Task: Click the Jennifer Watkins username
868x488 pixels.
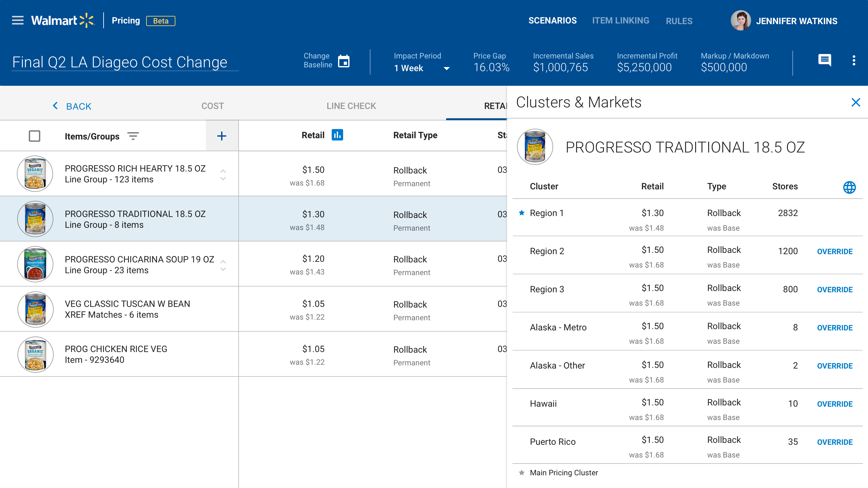Action: [x=797, y=21]
